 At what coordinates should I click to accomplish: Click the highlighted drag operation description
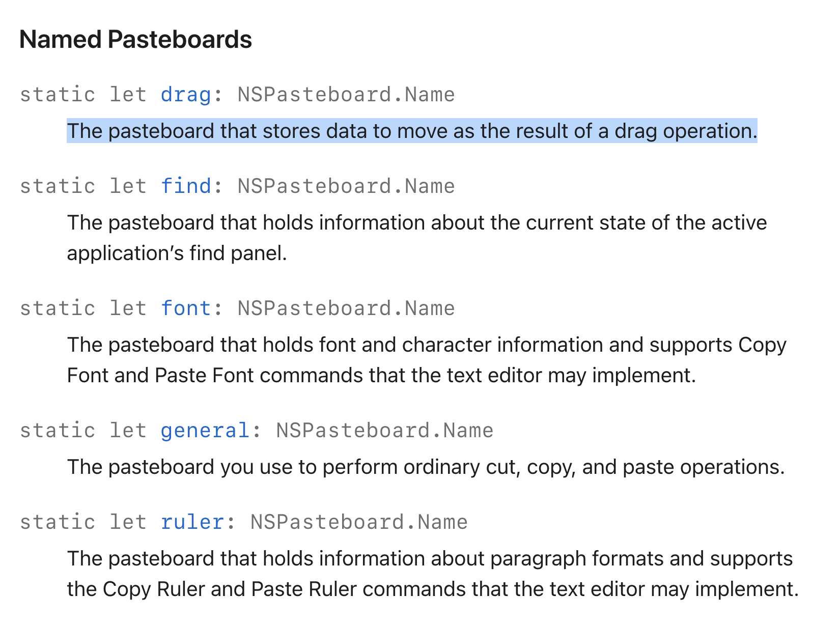(412, 131)
